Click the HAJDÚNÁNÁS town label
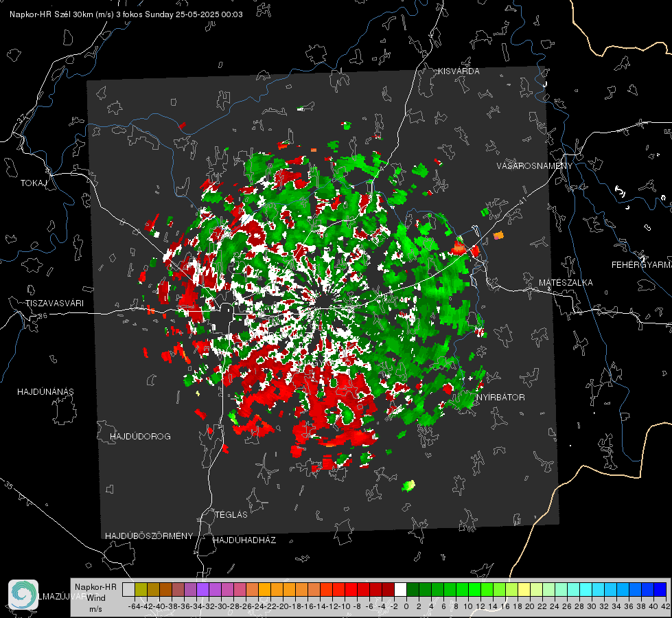This screenshot has height=618, width=672. (45, 391)
